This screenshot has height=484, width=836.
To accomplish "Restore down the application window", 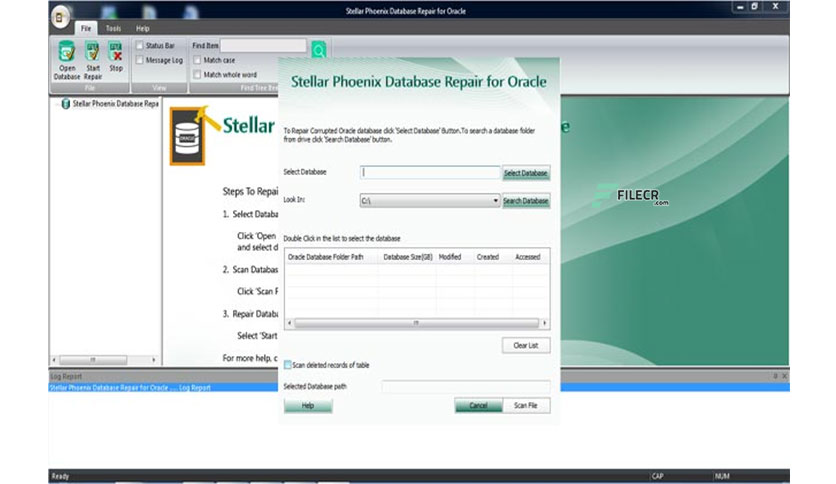I will 754,6.
